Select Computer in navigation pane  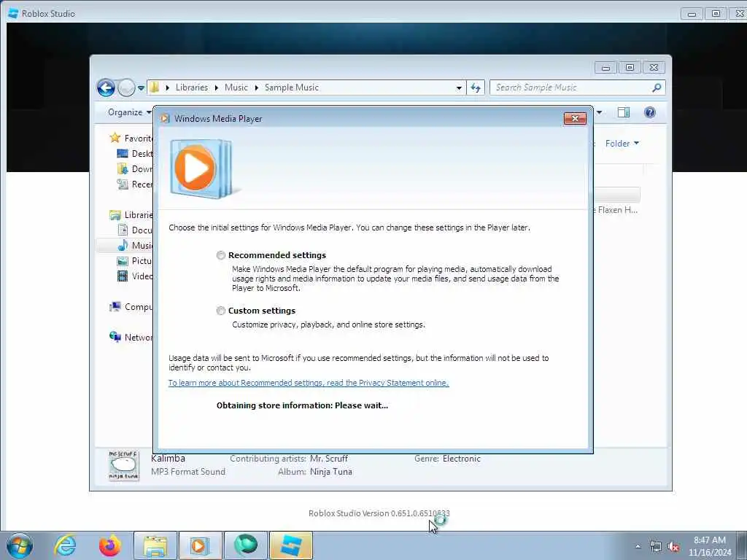click(131, 307)
